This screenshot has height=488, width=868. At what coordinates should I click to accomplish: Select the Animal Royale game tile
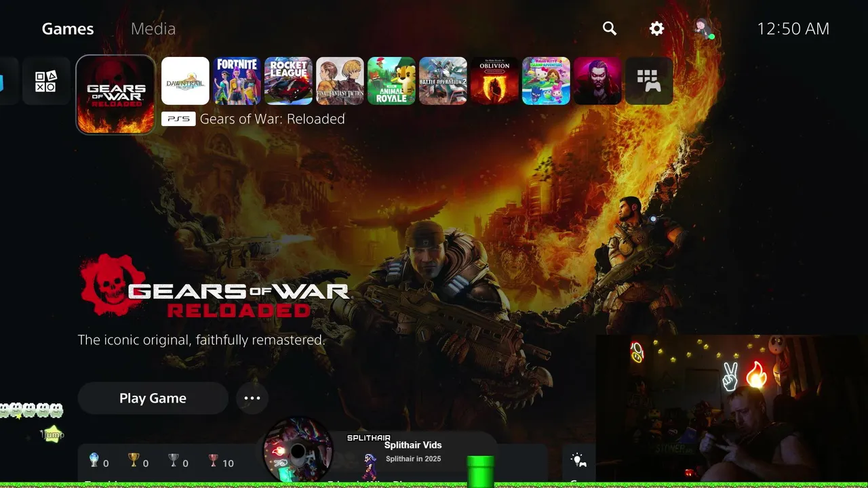[391, 81]
